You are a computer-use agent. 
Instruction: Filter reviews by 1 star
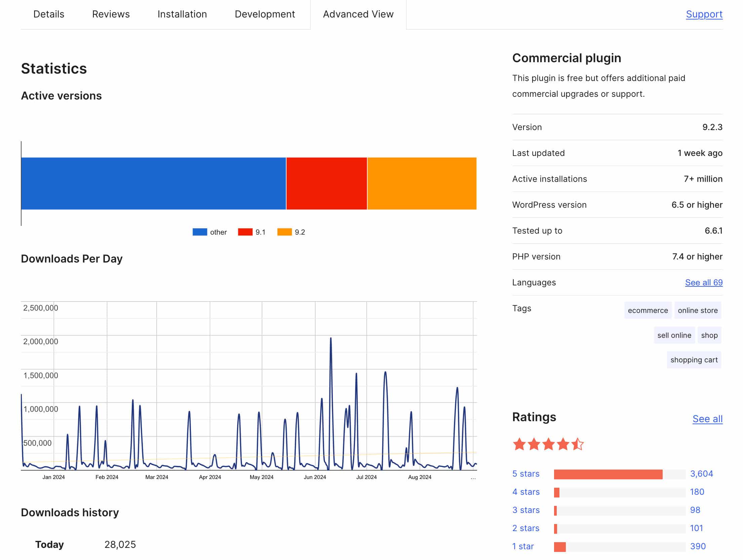(x=522, y=546)
